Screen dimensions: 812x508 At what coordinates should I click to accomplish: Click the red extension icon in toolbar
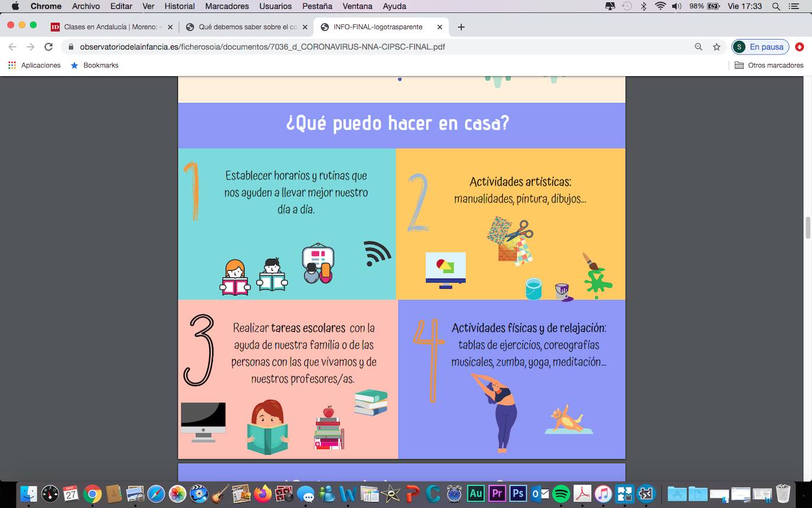tap(800, 47)
